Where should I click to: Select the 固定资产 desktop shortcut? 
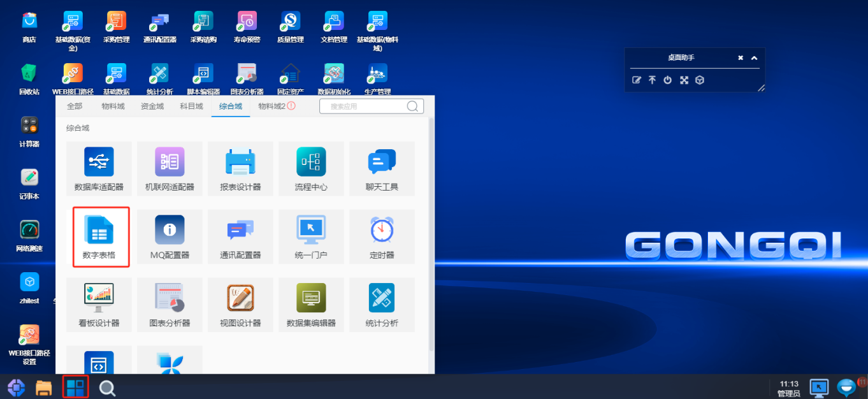point(291,79)
